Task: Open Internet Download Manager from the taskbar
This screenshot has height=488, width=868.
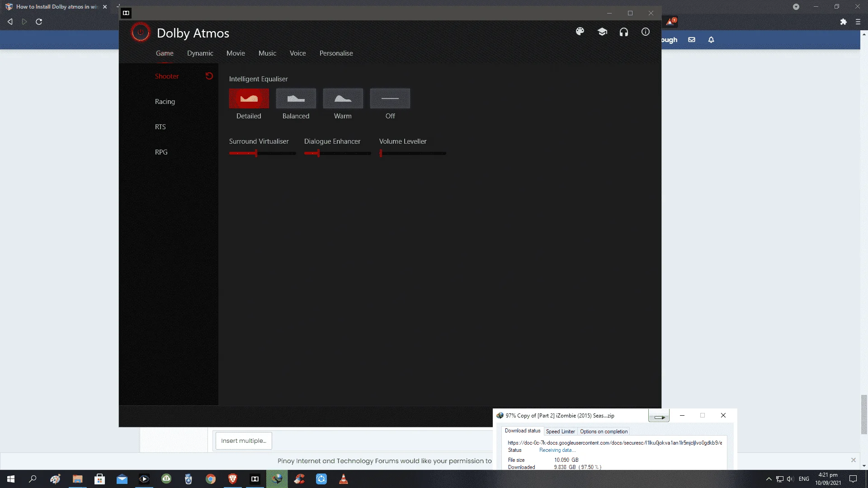Action: [x=277, y=479]
